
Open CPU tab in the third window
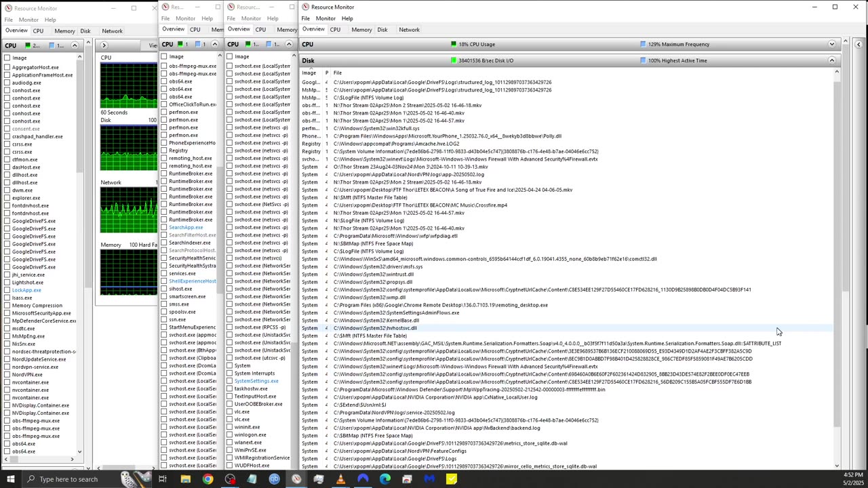(x=260, y=30)
